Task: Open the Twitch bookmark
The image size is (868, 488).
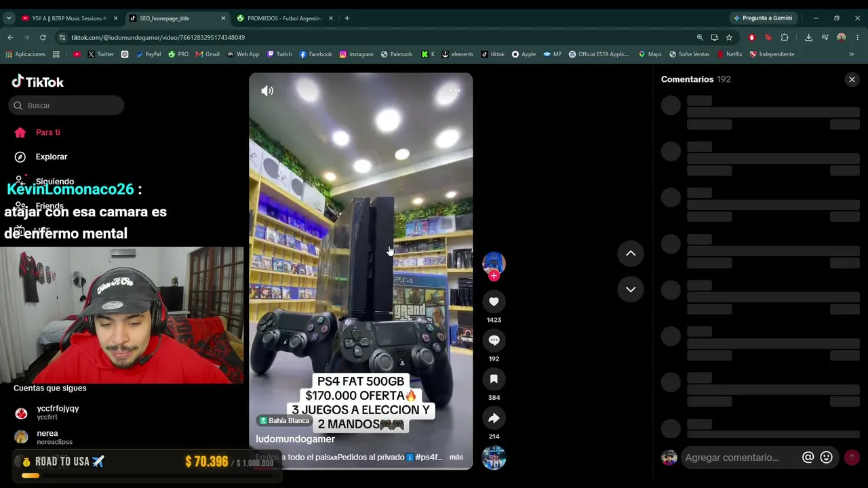Action: click(x=279, y=54)
